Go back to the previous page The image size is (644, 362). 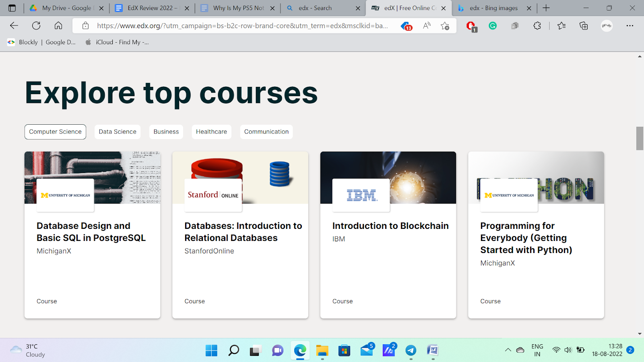click(x=14, y=26)
